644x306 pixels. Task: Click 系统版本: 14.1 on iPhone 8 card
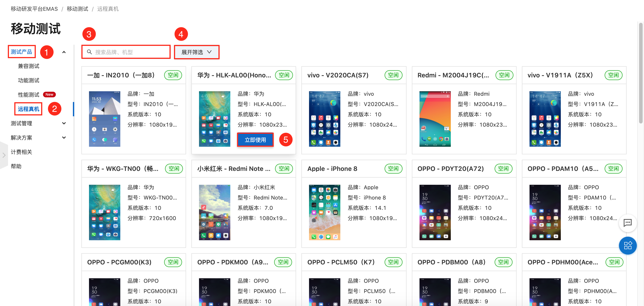[x=367, y=208]
